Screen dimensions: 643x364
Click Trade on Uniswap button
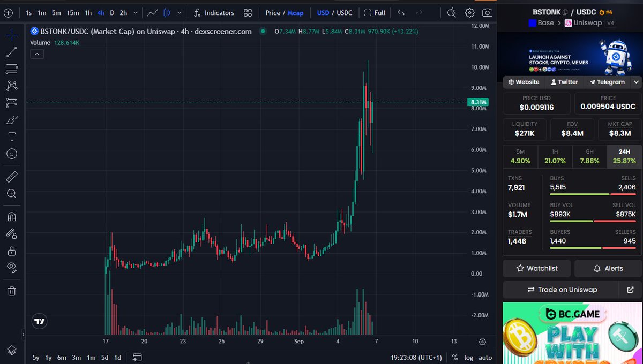pyautogui.click(x=562, y=290)
